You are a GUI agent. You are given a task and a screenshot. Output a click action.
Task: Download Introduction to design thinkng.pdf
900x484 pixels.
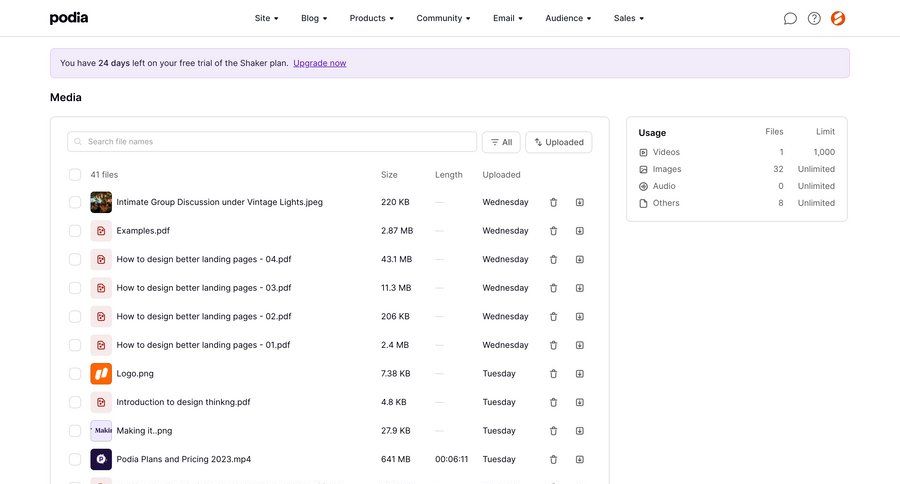[x=580, y=402]
